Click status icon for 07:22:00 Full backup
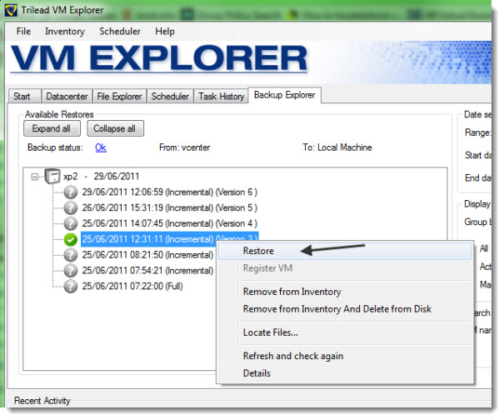The width and height of the screenshot is (504, 420). 70,286
